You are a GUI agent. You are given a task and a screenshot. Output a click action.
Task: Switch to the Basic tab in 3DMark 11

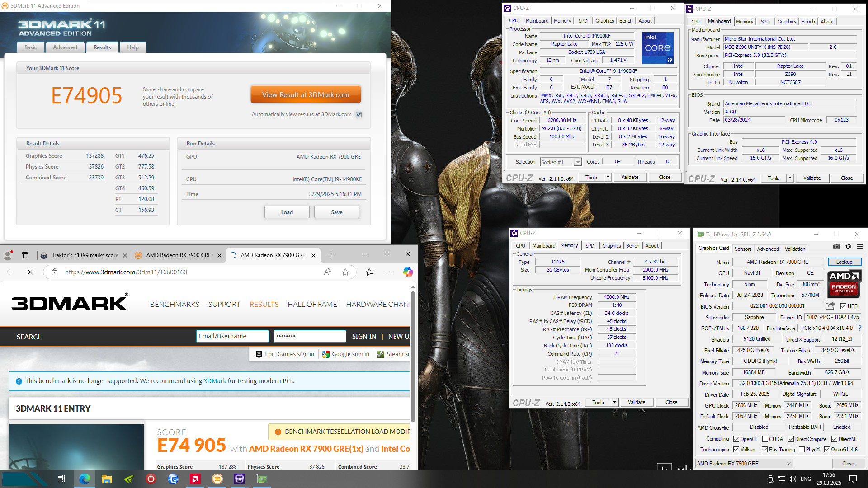pos(31,47)
